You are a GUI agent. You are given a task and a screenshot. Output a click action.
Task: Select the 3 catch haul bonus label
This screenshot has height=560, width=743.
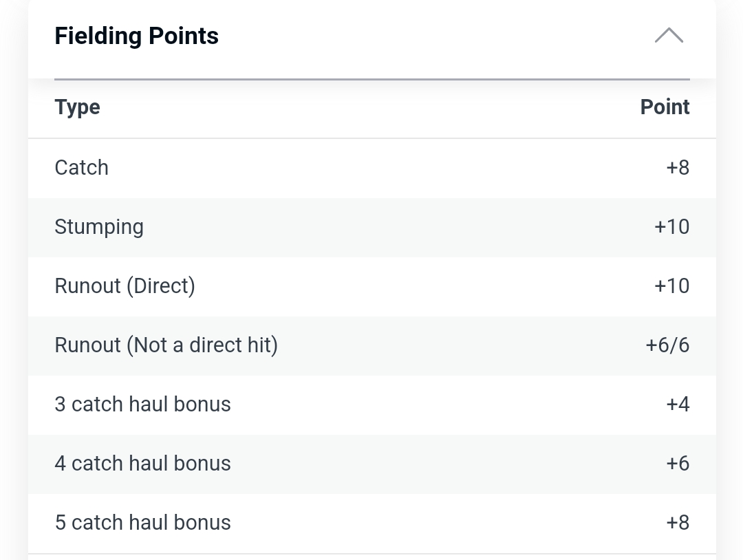click(x=142, y=405)
